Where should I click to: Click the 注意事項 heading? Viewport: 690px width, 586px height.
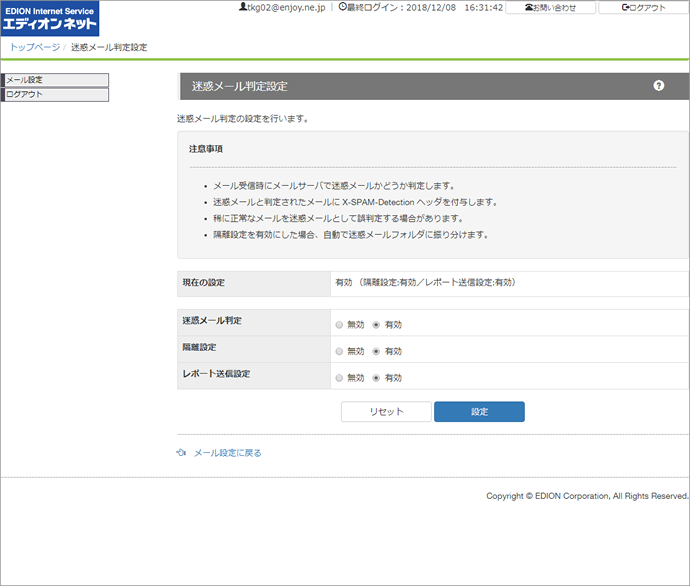click(206, 149)
